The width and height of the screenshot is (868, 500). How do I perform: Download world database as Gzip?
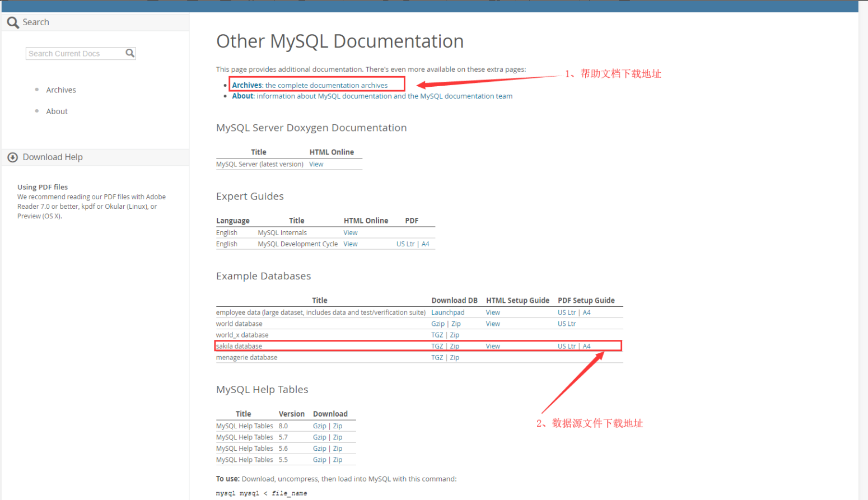point(437,324)
